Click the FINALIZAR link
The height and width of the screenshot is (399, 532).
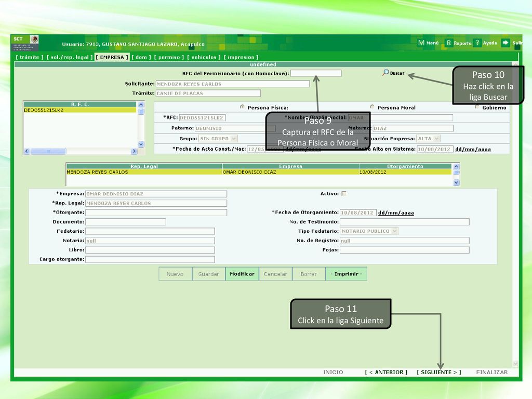point(492,372)
